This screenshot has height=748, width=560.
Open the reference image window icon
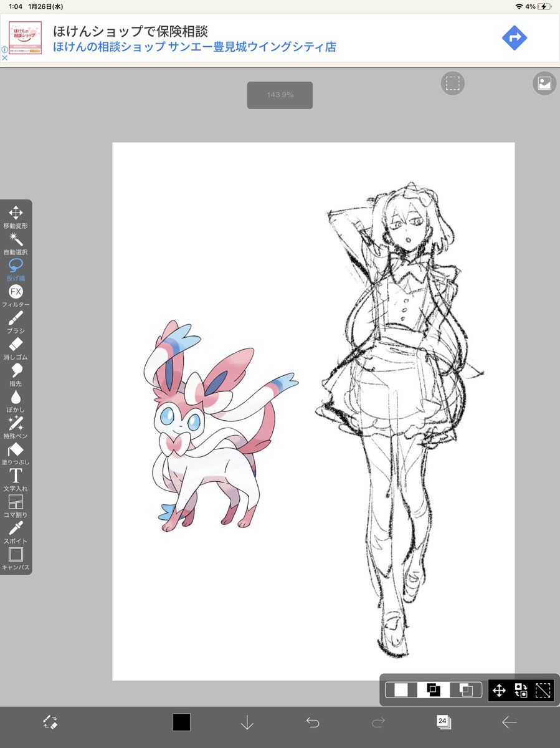pos(544,83)
